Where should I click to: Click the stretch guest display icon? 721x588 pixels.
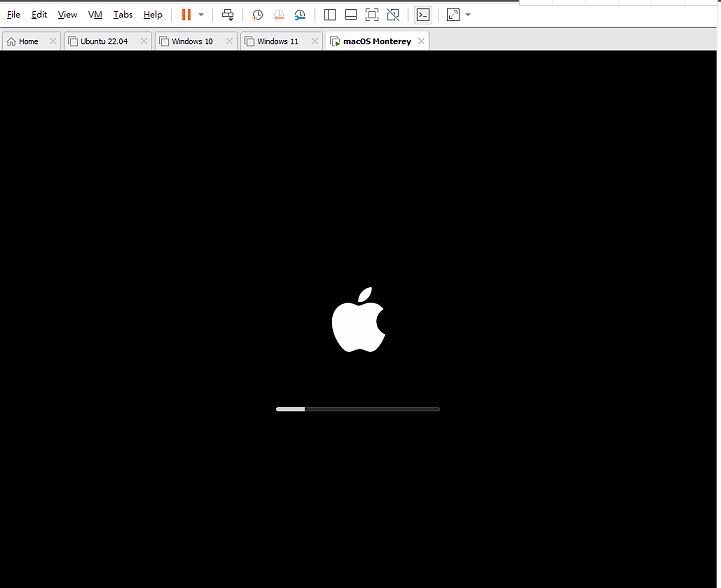pos(453,15)
